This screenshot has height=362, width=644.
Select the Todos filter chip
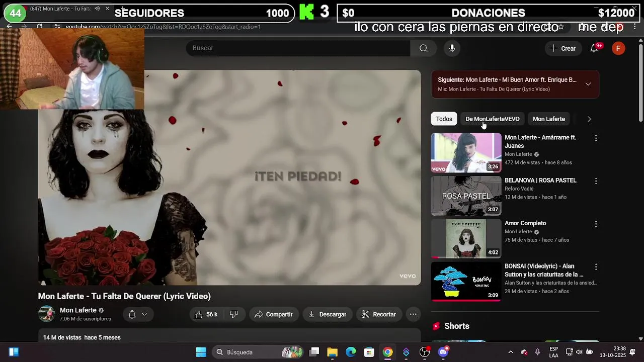click(444, 119)
